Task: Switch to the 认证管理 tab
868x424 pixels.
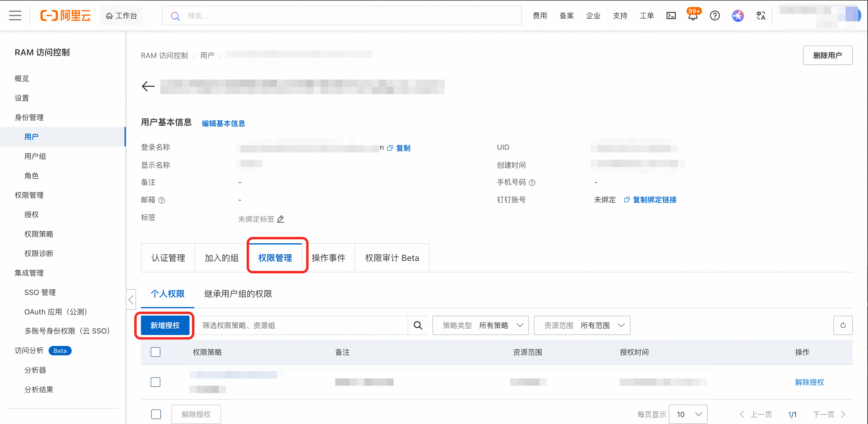Action: point(168,258)
